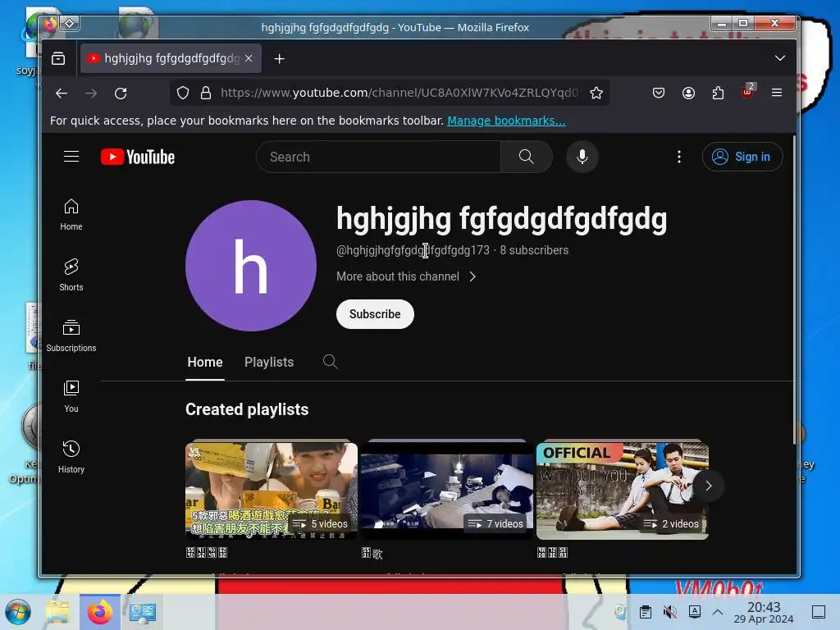Click the YouTube logo

click(138, 157)
